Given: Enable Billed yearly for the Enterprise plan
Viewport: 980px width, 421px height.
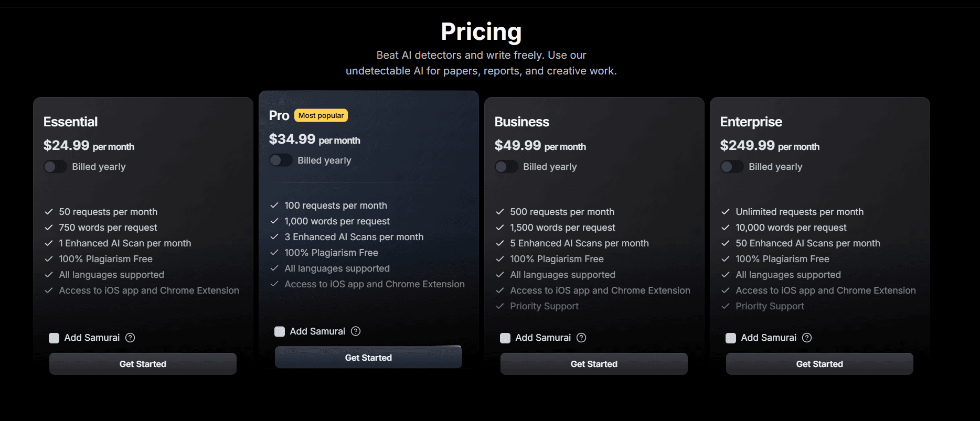Looking at the screenshot, I should click(x=732, y=166).
